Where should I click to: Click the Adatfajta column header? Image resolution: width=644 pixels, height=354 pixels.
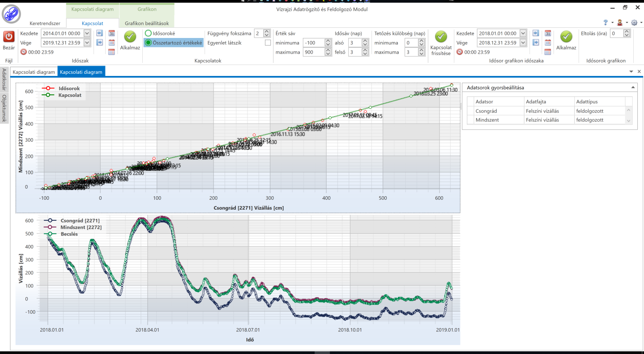[x=549, y=101]
